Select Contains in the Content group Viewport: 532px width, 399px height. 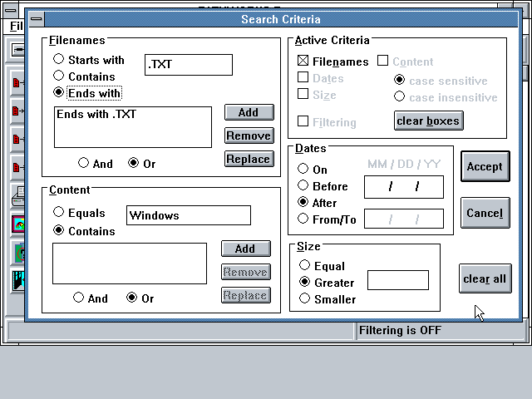[85, 231]
